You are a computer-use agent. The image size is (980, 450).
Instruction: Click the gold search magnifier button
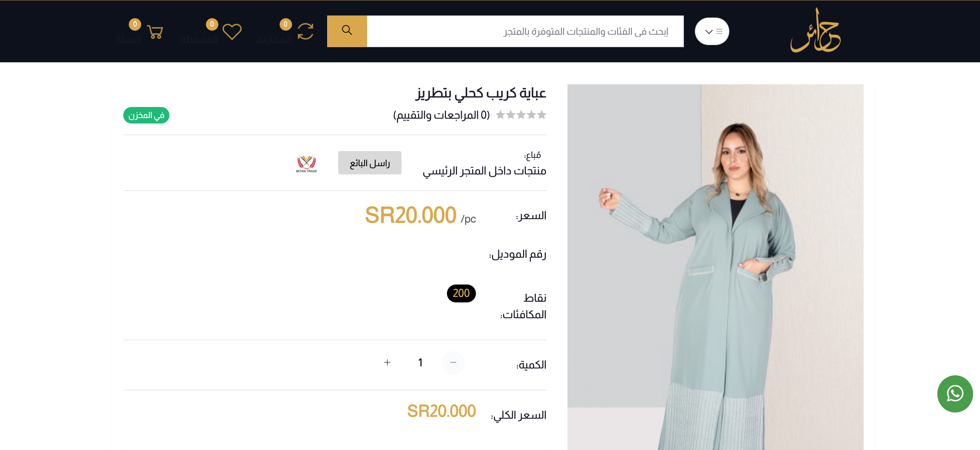coord(346,31)
